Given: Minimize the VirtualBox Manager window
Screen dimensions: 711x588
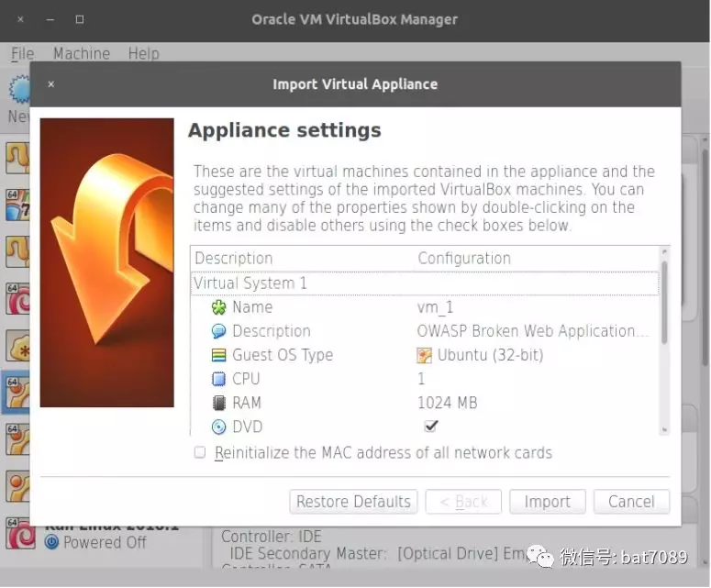Looking at the screenshot, I should tap(50, 19).
